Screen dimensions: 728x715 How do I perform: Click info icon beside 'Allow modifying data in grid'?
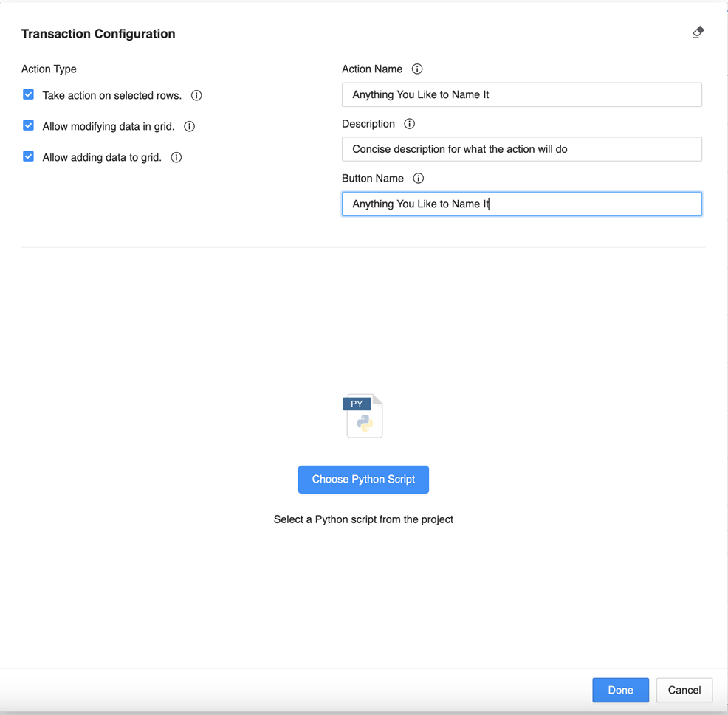tap(190, 127)
